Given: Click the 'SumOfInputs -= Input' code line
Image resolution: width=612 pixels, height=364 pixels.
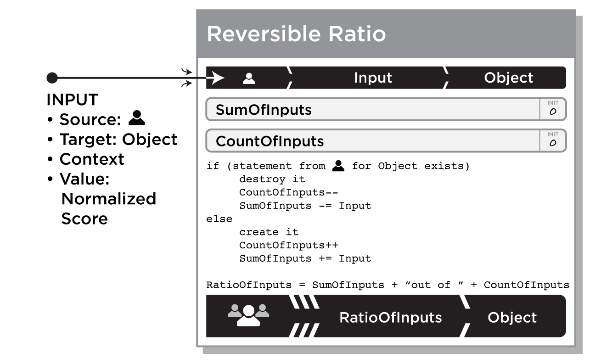Looking at the screenshot, I should tap(305, 206).
